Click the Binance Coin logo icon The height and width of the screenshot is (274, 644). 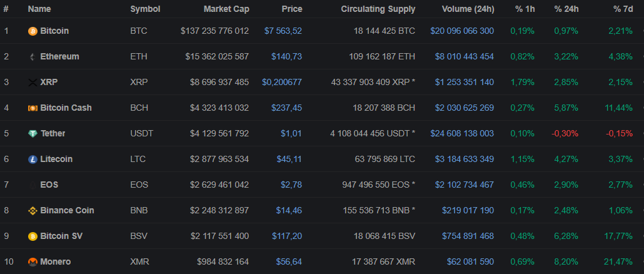coord(33,210)
